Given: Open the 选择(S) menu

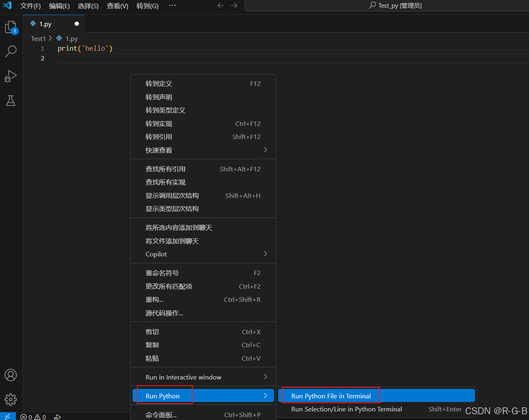Looking at the screenshot, I should coord(88,6).
